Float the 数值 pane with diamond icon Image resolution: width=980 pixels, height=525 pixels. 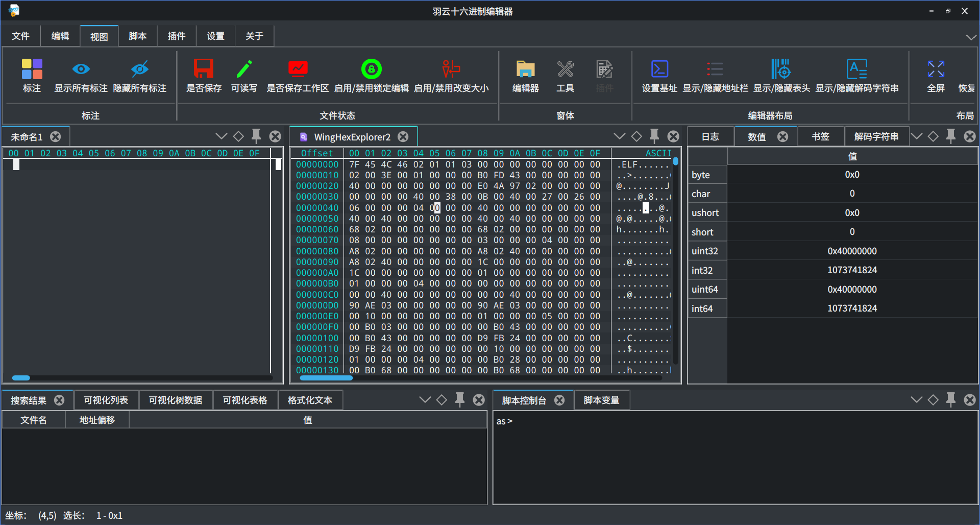tap(933, 136)
